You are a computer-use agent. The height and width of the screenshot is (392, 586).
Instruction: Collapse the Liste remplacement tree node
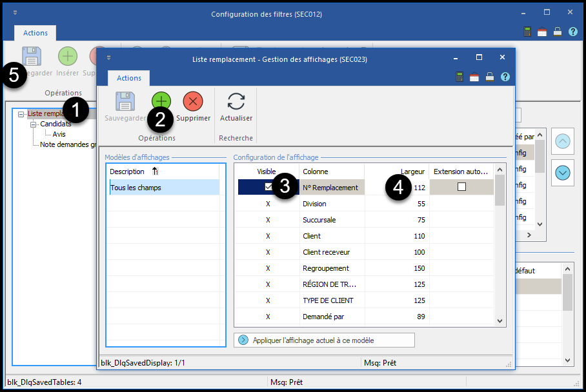pos(21,114)
